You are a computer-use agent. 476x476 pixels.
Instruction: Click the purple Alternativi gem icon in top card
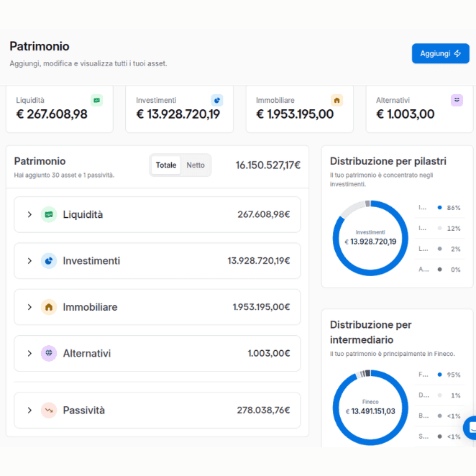(x=457, y=100)
